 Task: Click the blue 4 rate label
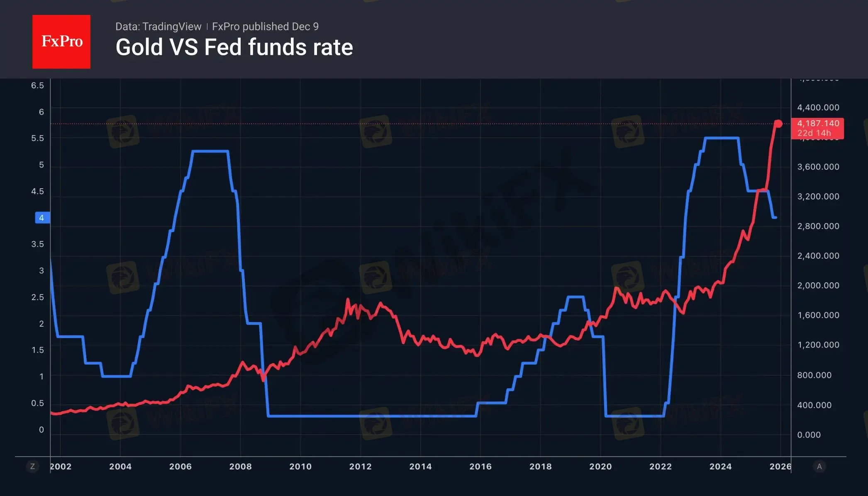tap(42, 218)
